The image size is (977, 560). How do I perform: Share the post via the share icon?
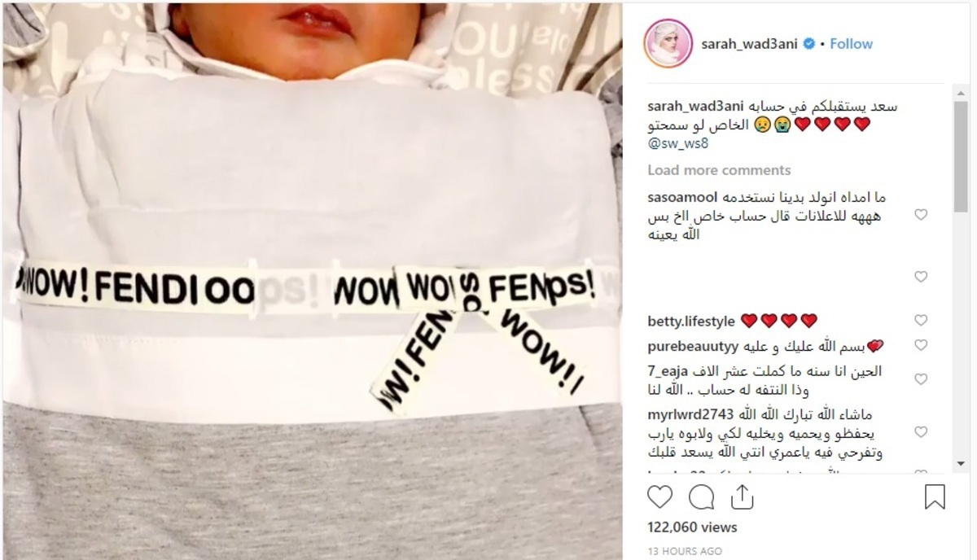(742, 496)
